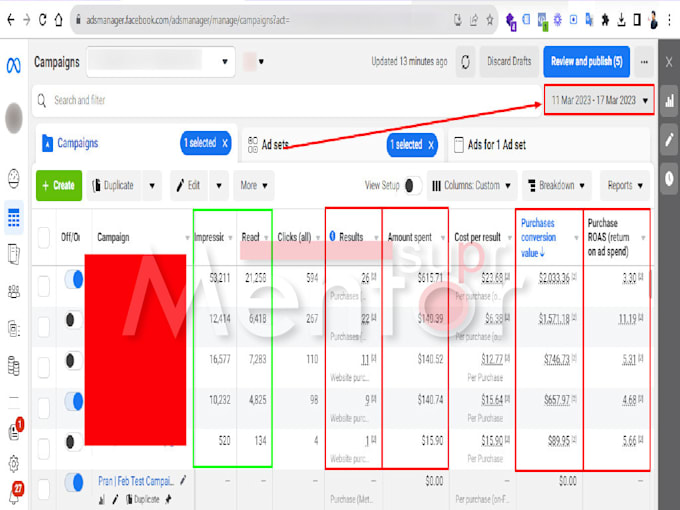Toggle on the campaign with 12,414 impressions
The width and height of the screenshot is (680, 510).
pos(74,320)
